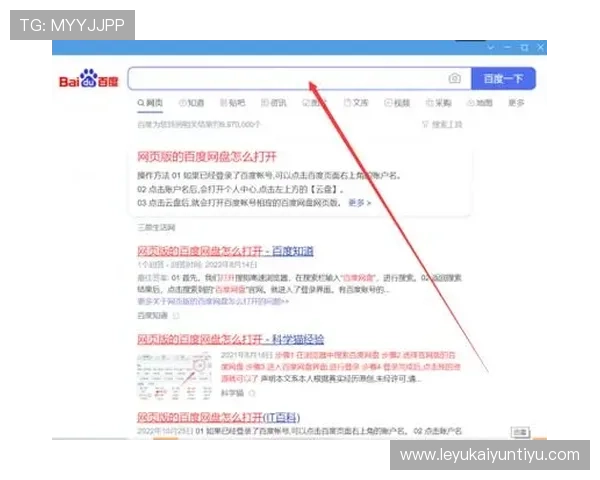The width and height of the screenshot is (600, 480).
Task: Open the 科学猫经验 result title link
Action: 230,340
